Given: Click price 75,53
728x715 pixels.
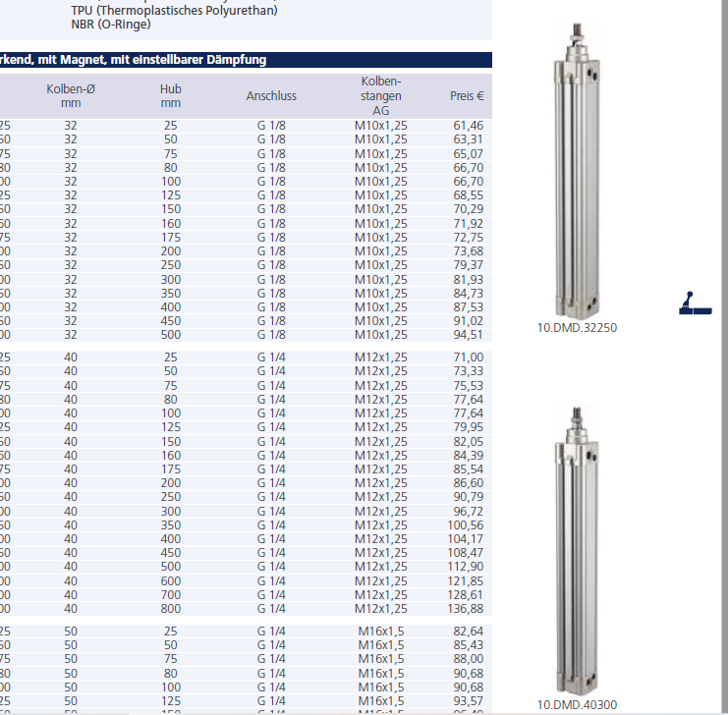Looking at the screenshot, I should click(x=468, y=386).
